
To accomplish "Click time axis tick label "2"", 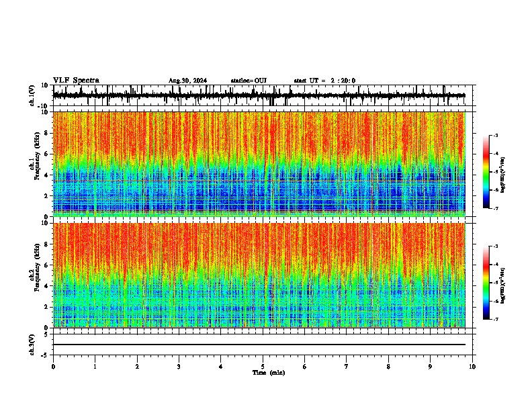I will click(137, 367).
